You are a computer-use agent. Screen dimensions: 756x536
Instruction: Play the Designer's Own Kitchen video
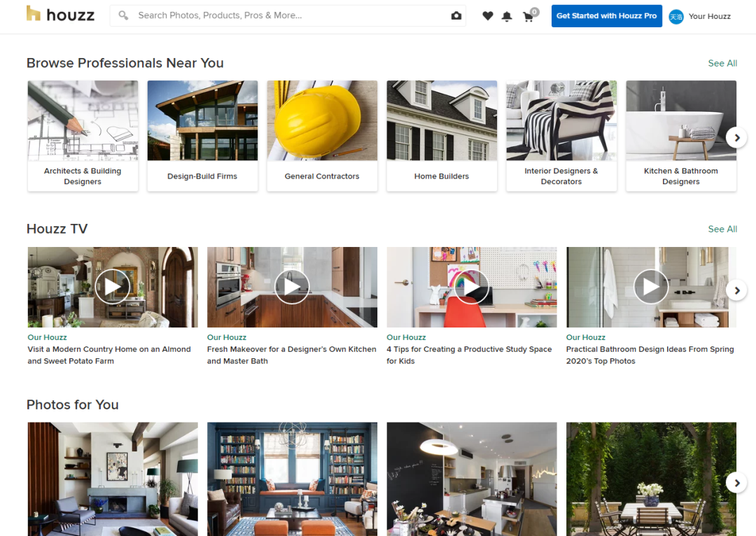[292, 287]
